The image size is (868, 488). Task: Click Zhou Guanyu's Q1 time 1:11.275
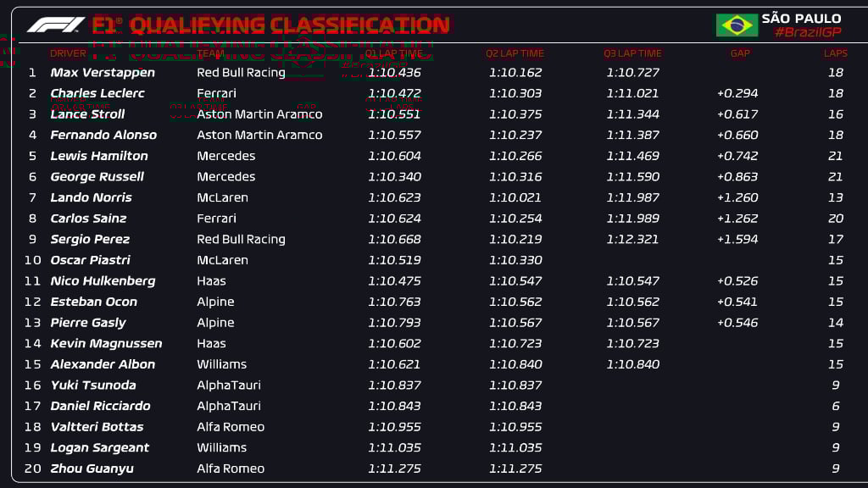394,469
